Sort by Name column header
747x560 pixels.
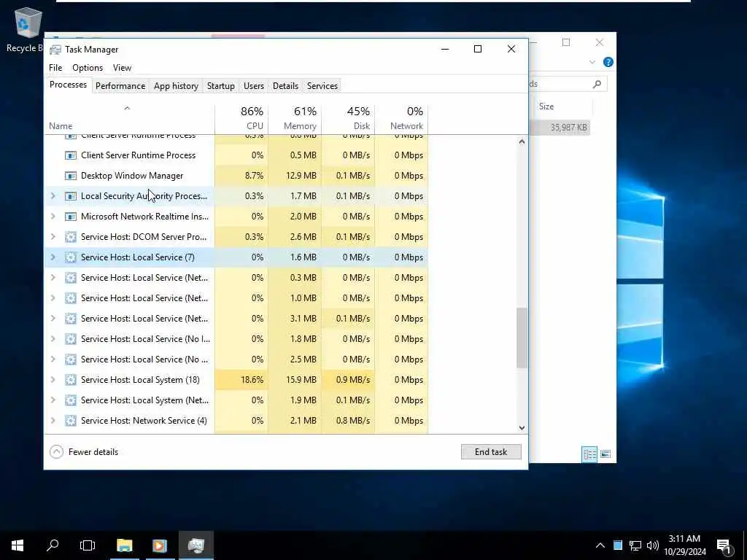pyautogui.click(x=130, y=118)
